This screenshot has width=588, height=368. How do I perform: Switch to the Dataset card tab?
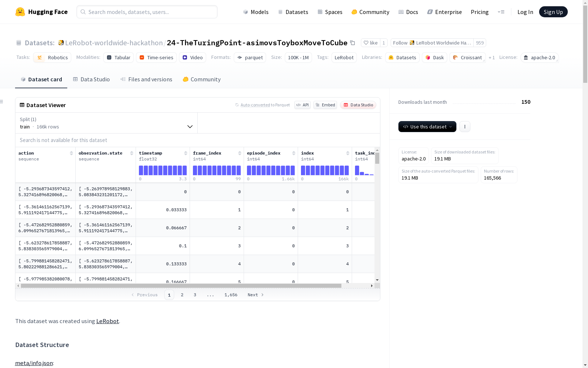(41, 79)
